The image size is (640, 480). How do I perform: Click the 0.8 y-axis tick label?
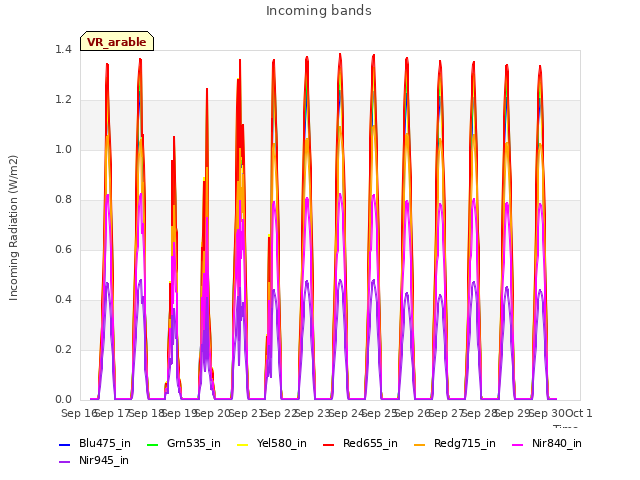coord(63,200)
